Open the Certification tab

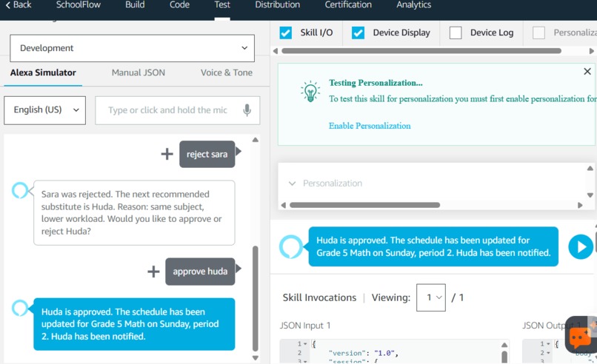click(x=348, y=5)
